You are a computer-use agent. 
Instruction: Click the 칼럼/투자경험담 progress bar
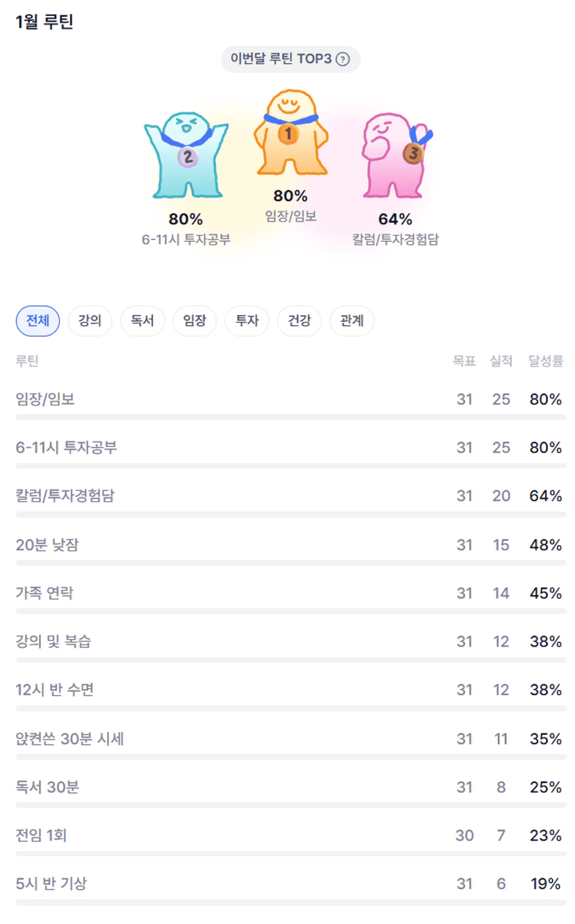(x=291, y=515)
